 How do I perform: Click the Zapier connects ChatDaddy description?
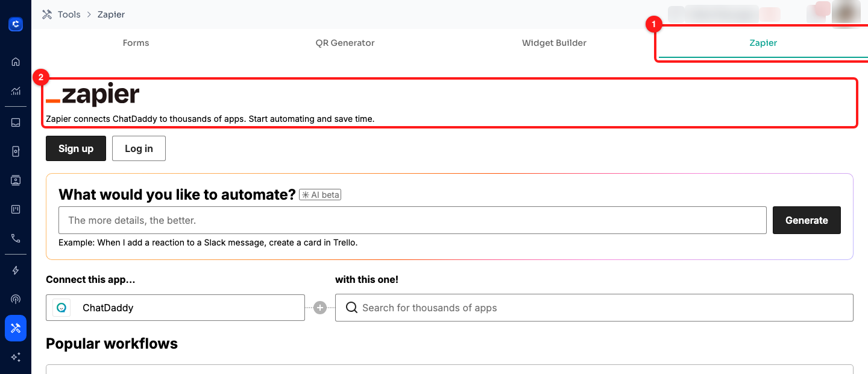[210, 119]
